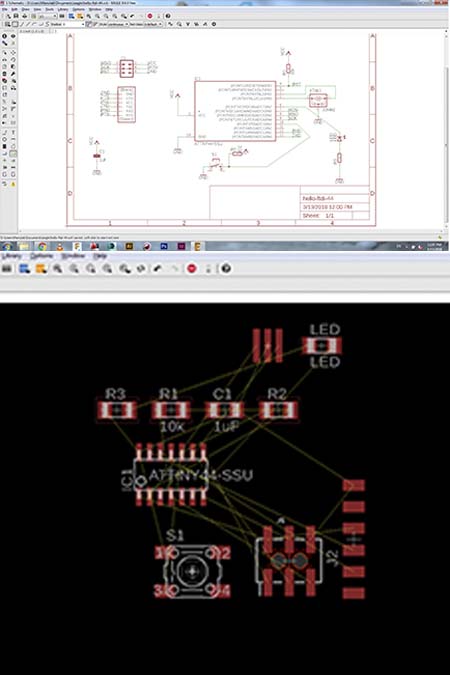Click Print icon in schematic toolbar
The width and height of the screenshot is (450, 675).
point(25,15)
